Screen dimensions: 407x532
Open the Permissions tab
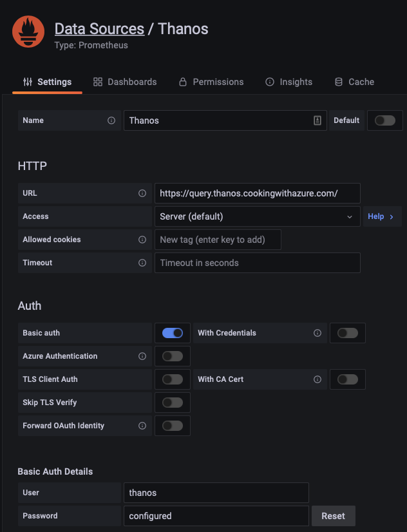pos(211,82)
